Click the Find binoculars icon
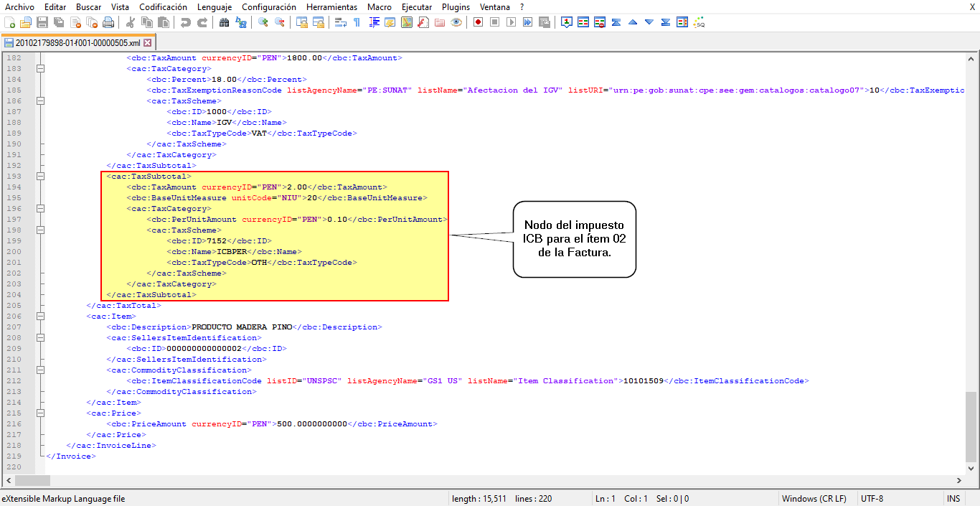Image resolution: width=980 pixels, height=506 pixels. [224, 22]
